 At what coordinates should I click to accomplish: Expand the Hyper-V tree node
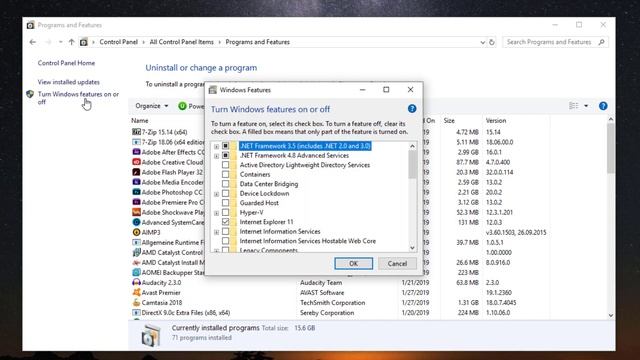coord(216,213)
